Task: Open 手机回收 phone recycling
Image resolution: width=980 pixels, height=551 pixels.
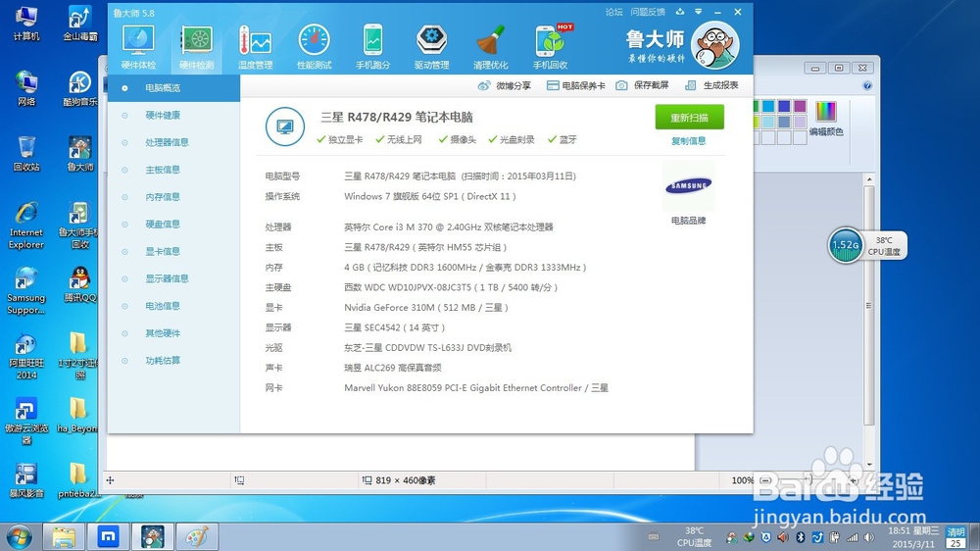Action: point(550,47)
